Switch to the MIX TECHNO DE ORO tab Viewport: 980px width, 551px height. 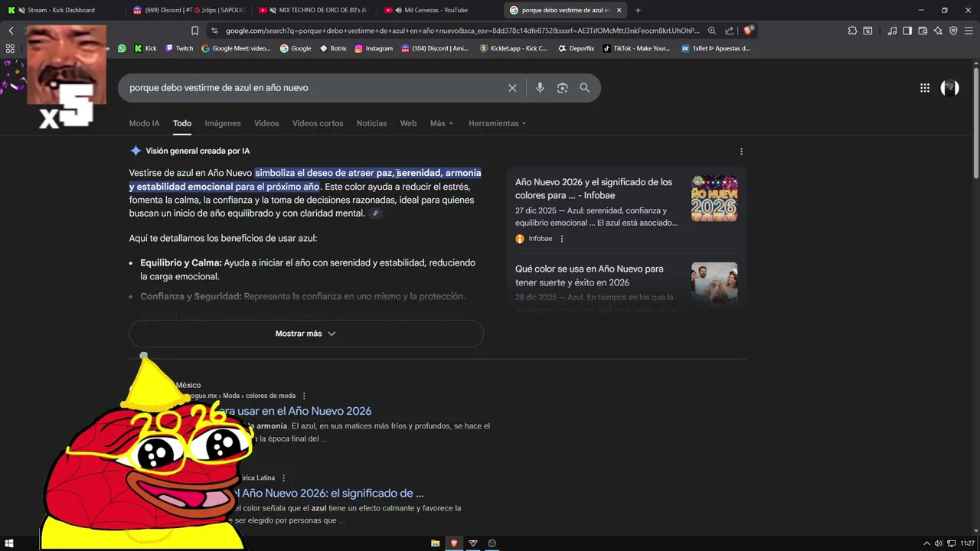pos(313,10)
